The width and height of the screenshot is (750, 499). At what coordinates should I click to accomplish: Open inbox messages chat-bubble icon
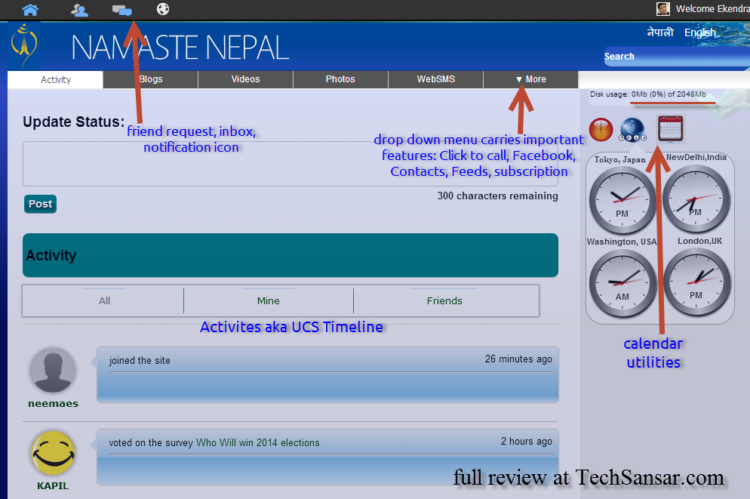pos(122,10)
